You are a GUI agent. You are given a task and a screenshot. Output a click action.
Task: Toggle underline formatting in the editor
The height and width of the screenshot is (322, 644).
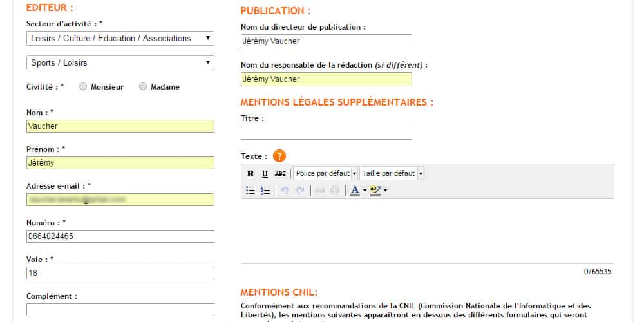[265, 174]
